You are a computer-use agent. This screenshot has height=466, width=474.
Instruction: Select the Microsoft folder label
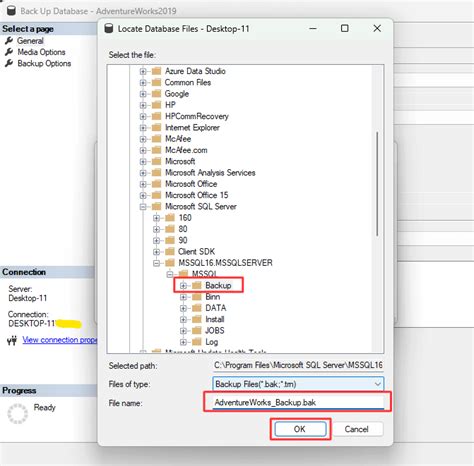pyautogui.click(x=180, y=161)
